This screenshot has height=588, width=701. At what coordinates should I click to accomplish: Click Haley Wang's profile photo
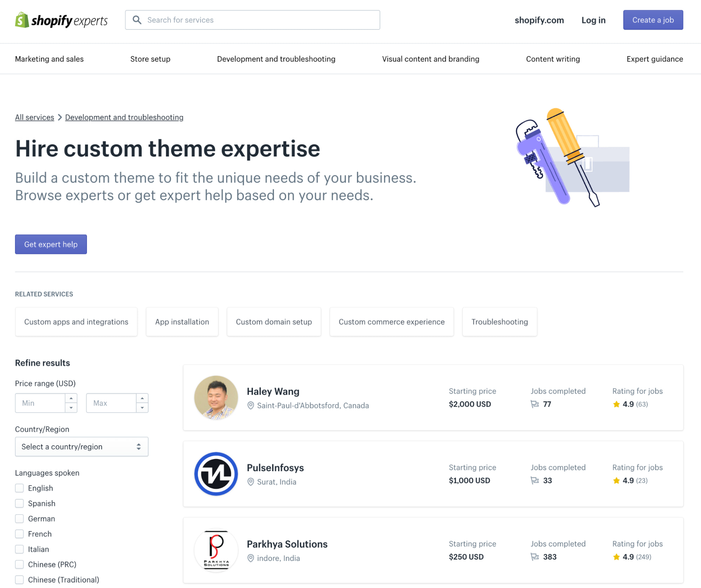pyautogui.click(x=216, y=397)
